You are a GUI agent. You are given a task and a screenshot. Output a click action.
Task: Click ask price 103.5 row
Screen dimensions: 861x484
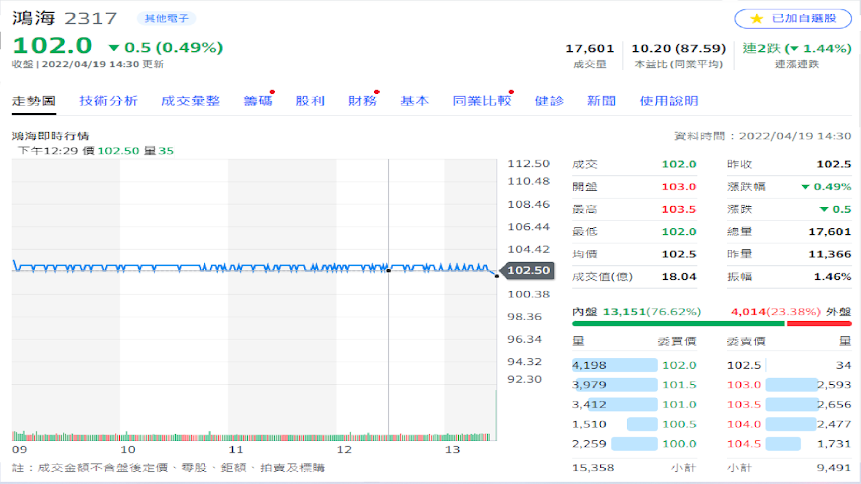pyautogui.click(x=789, y=404)
